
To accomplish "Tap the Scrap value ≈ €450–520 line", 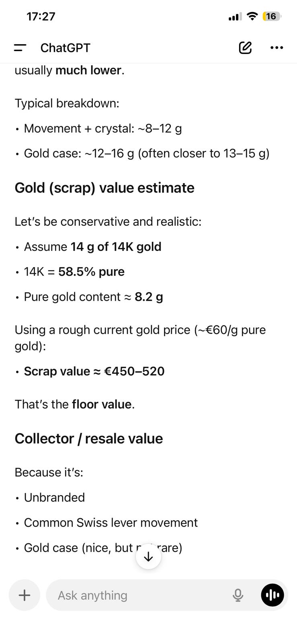I will click(x=94, y=371).
